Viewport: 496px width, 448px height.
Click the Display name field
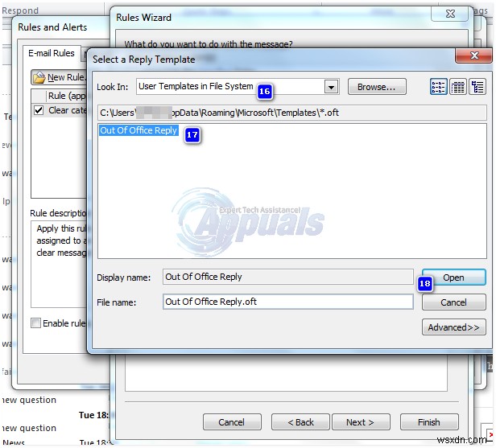pyautogui.click(x=288, y=277)
